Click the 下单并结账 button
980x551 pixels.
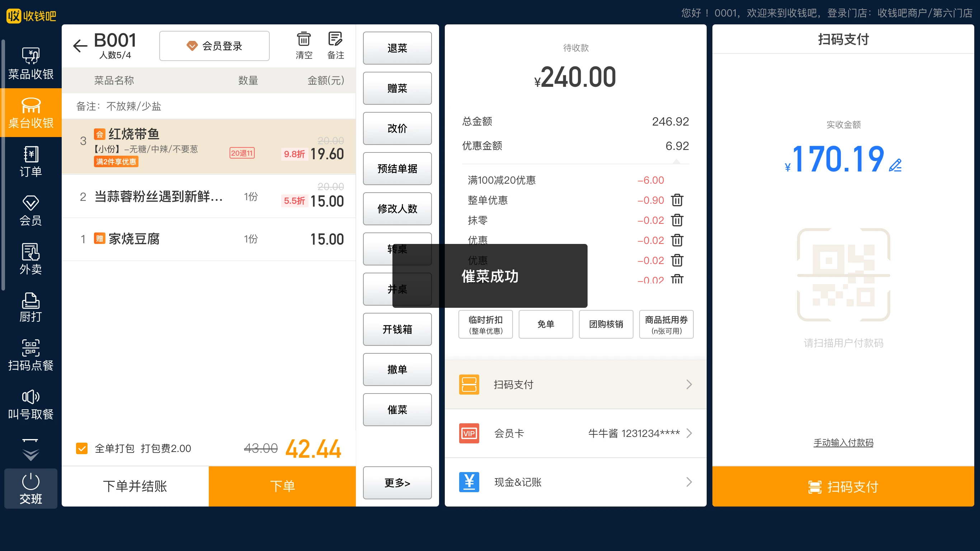point(135,486)
